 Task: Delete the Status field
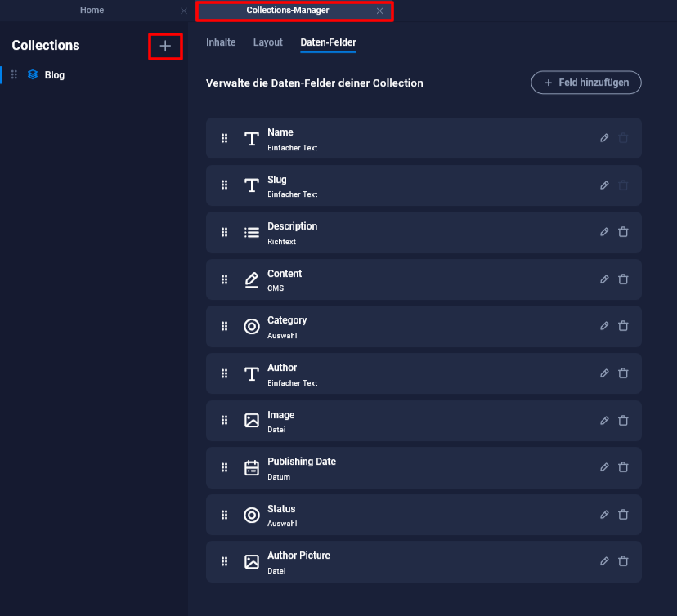point(623,515)
